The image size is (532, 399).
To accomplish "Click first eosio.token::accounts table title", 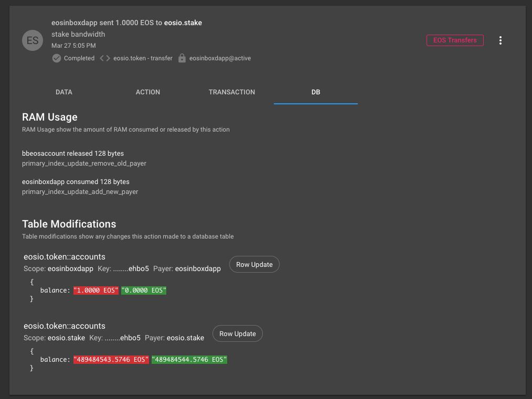I will tap(65, 256).
